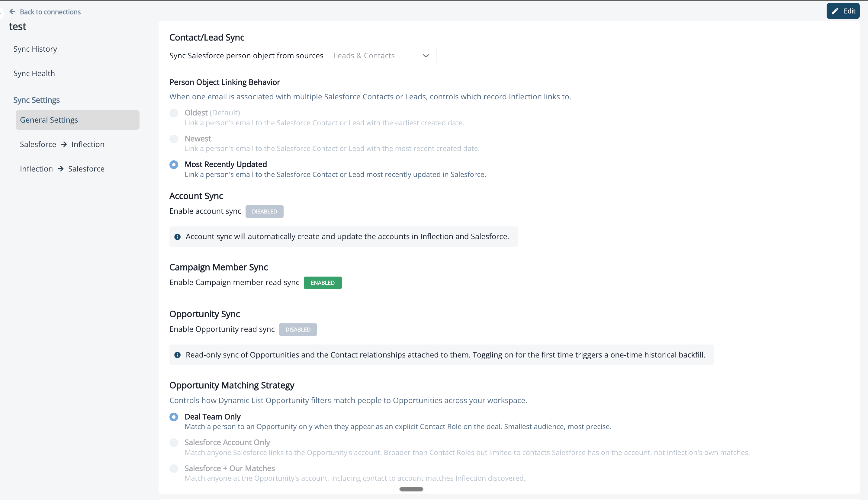Toggle Opportunity read sync DISABLED badge
Image resolution: width=868 pixels, height=500 pixels.
pyautogui.click(x=298, y=329)
